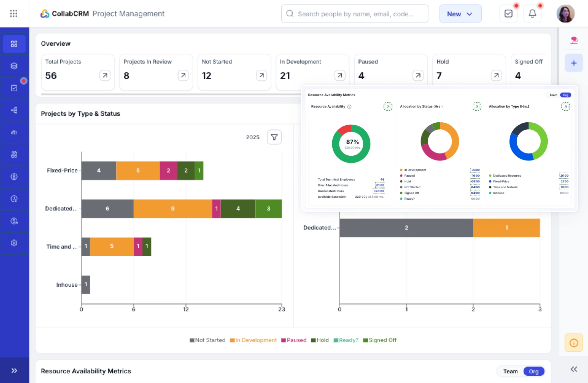The width and height of the screenshot is (588, 383).
Task: Open settings via the sidebar gear icon
Action: coord(14,243)
